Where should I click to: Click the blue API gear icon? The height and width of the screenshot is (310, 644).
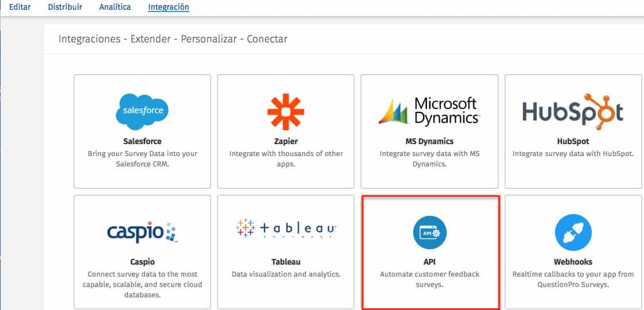click(429, 232)
